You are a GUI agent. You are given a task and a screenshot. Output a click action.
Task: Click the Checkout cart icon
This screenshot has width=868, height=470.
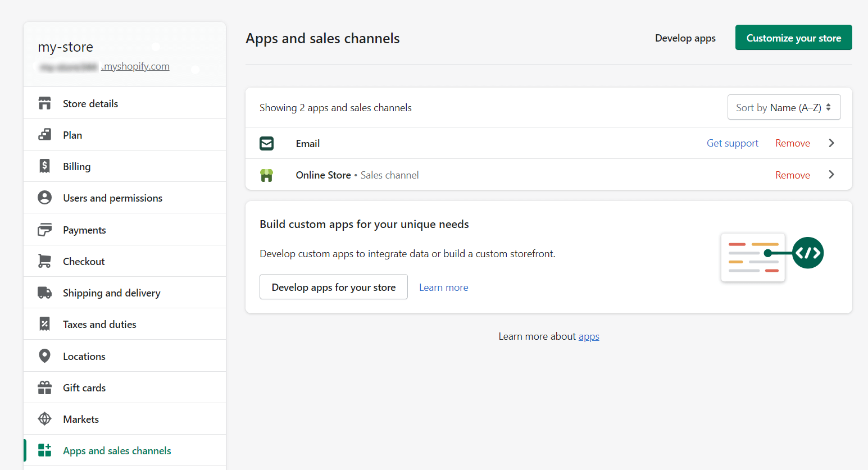pos(44,261)
